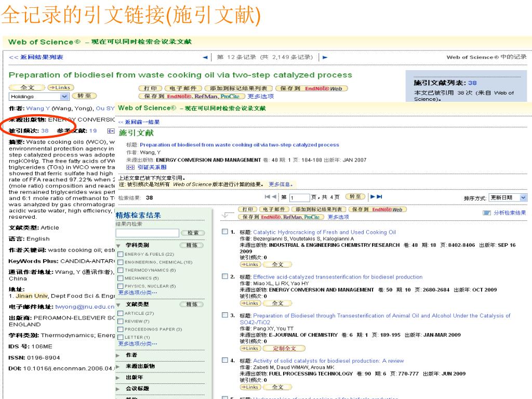
Task: Open Links for Effective acid-catalyzed transesterification result
Action: click(250, 303)
